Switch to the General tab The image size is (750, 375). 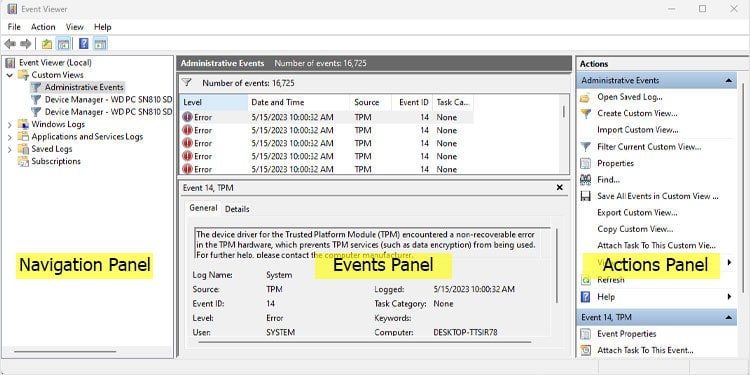203,208
